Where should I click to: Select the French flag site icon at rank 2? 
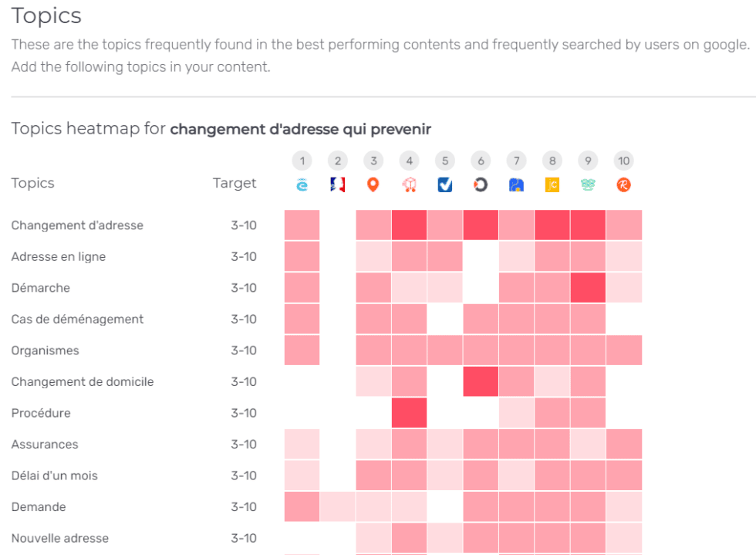click(337, 184)
